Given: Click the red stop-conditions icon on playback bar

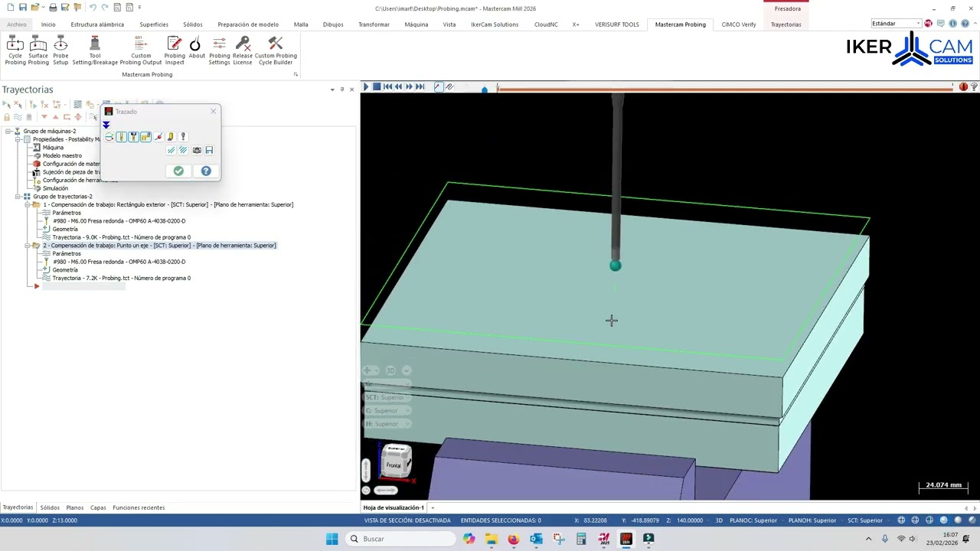Looking at the screenshot, I should tap(964, 87).
